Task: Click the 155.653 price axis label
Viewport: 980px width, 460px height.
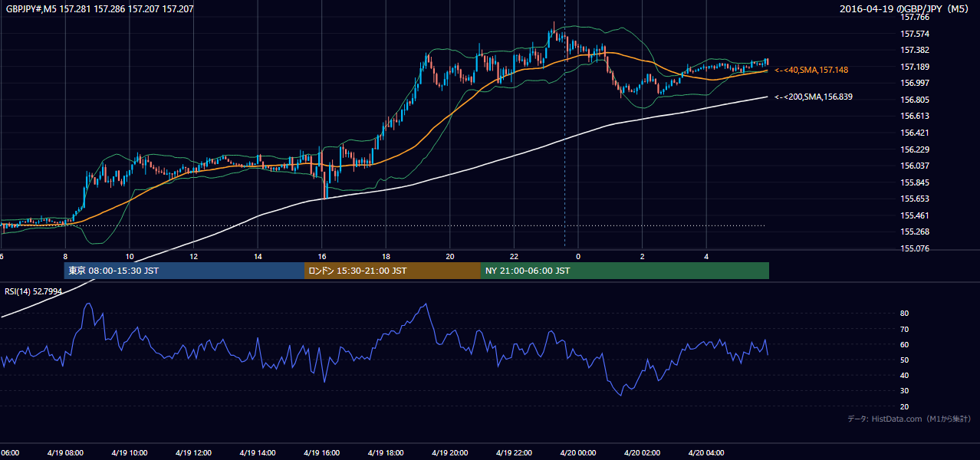Action: 915,199
